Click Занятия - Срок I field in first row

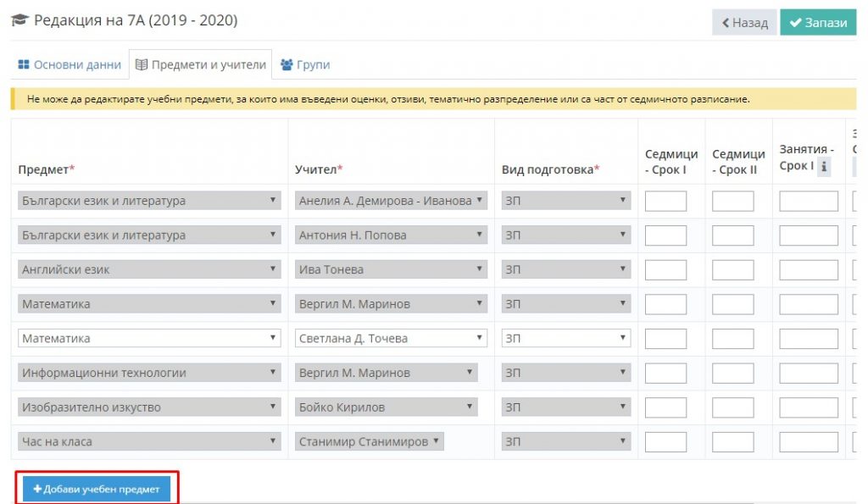808,201
